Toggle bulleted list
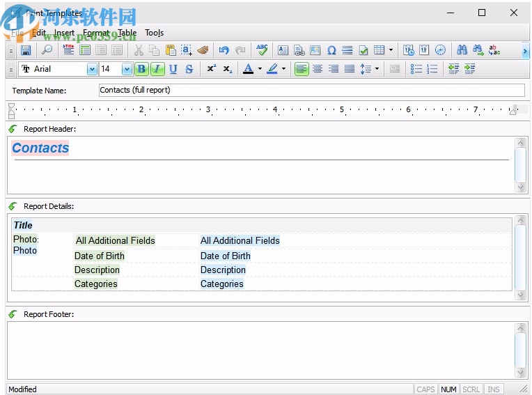Screen dimensions: 532x395 coord(416,69)
